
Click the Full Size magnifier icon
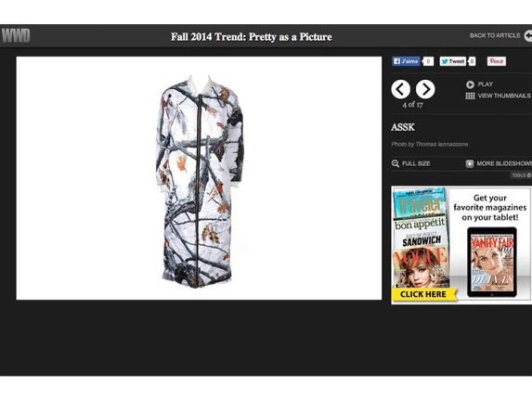coord(396,163)
